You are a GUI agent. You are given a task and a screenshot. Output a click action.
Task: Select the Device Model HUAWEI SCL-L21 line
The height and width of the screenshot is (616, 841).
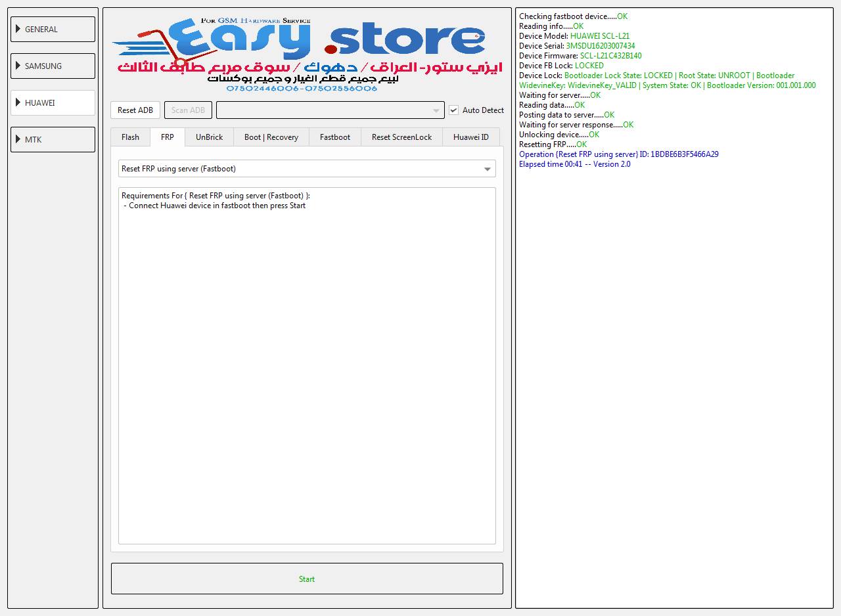point(574,36)
